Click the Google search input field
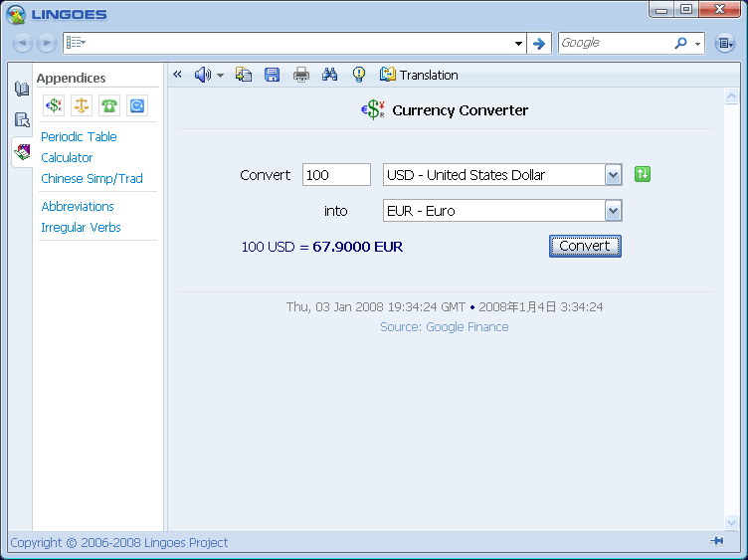This screenshot has width=748, height=560. click(x=616, y=43)
